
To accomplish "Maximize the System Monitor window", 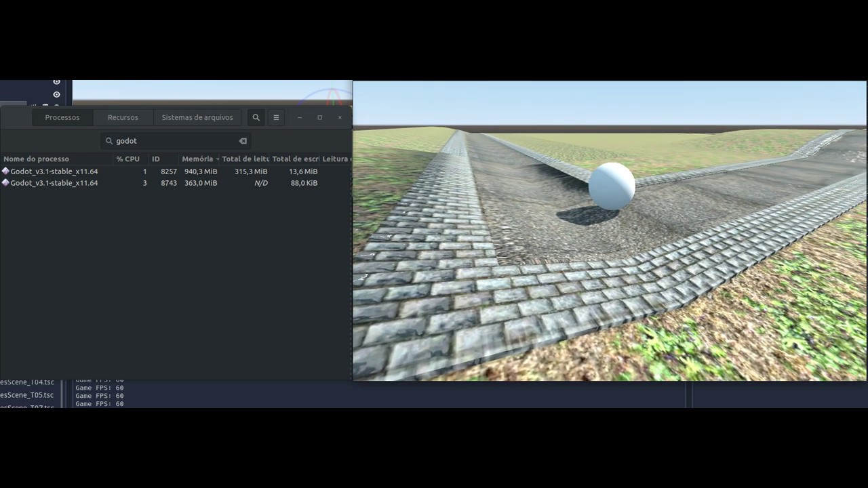I will 319,117.
